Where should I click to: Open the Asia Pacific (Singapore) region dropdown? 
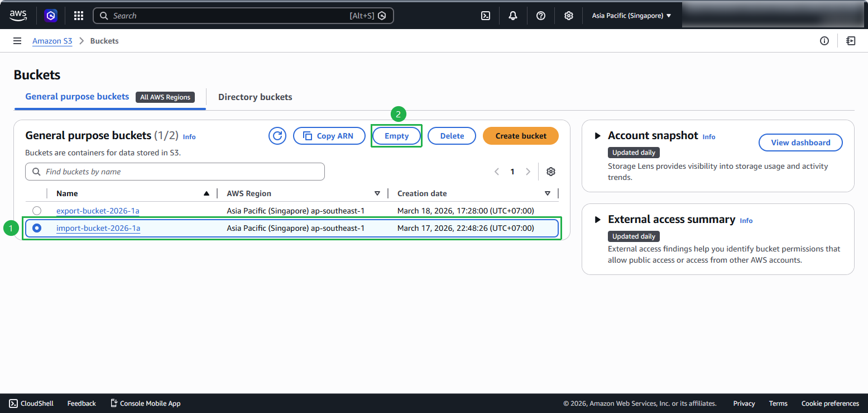pos(631,16)
